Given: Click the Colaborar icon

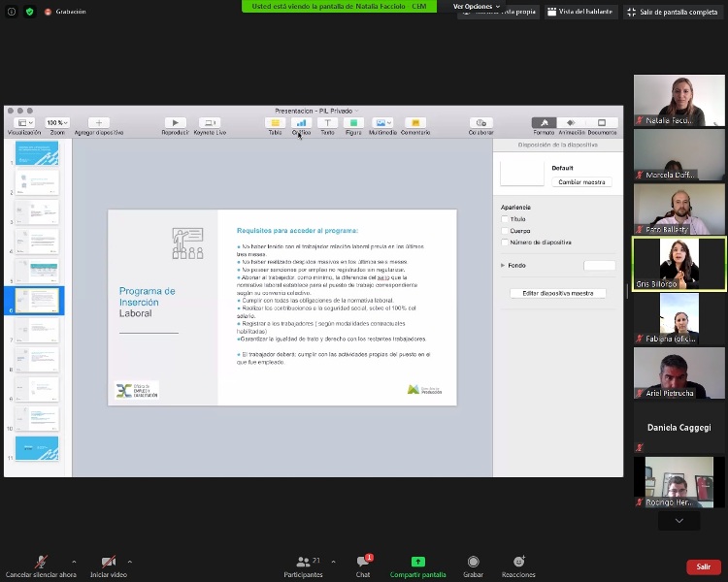Looking at the screenshot, I should pos(480,123).
